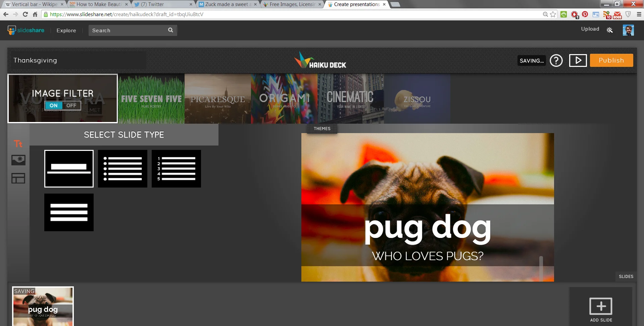Open the user profile avatar
The height and width of the screenshot is (326, 644).
pos(628,30)
